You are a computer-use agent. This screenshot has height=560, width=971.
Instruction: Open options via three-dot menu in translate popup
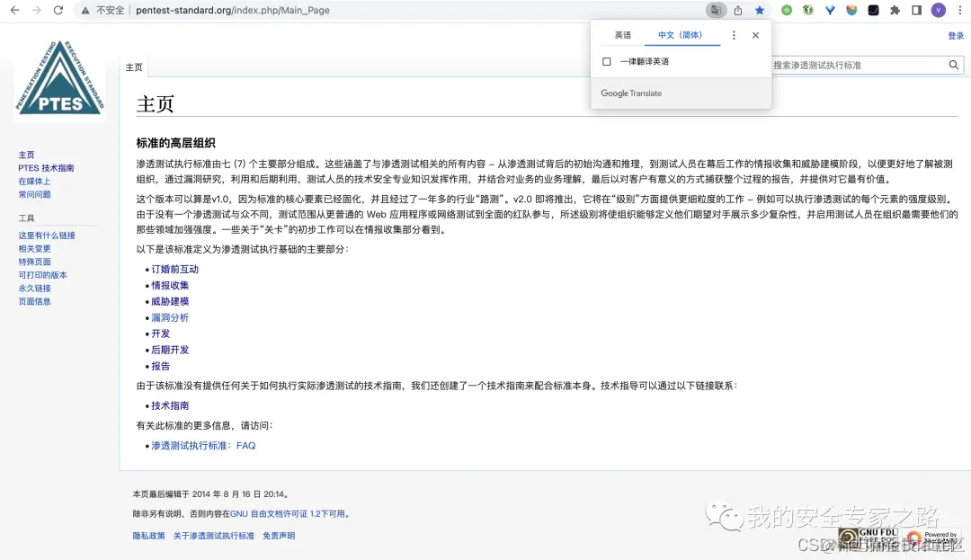735,35
